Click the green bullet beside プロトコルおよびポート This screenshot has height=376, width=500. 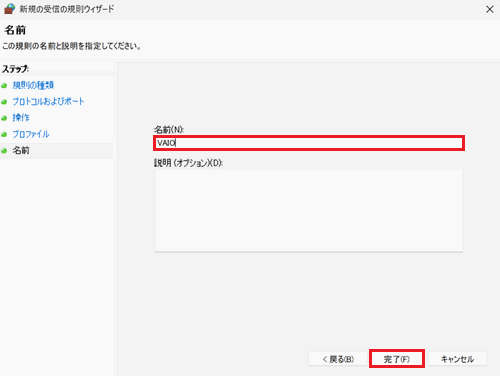(x=4, y=102)
